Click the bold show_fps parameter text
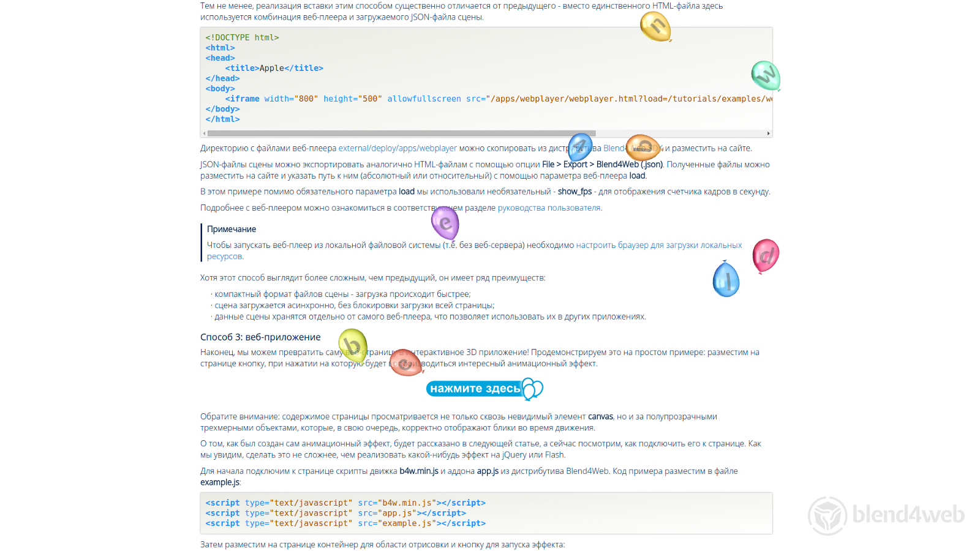The width and height of the screenshot is (980, 551). (x=575, y=192)
